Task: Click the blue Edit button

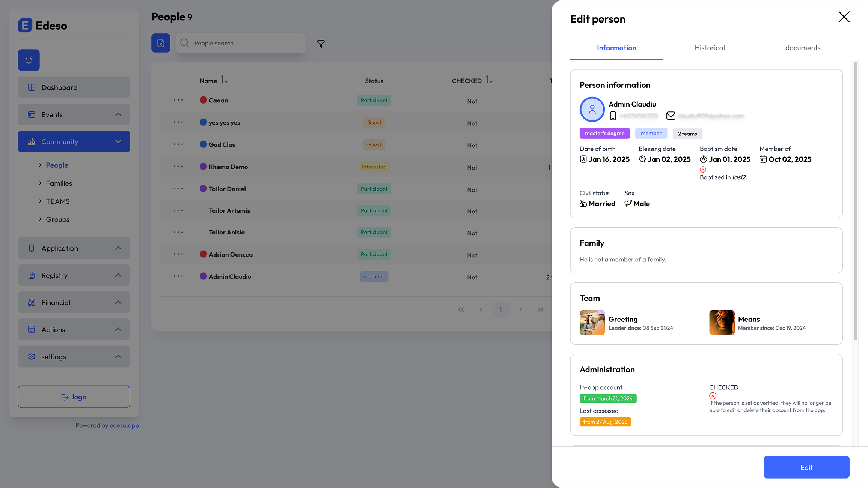Action: click(806, 467)
